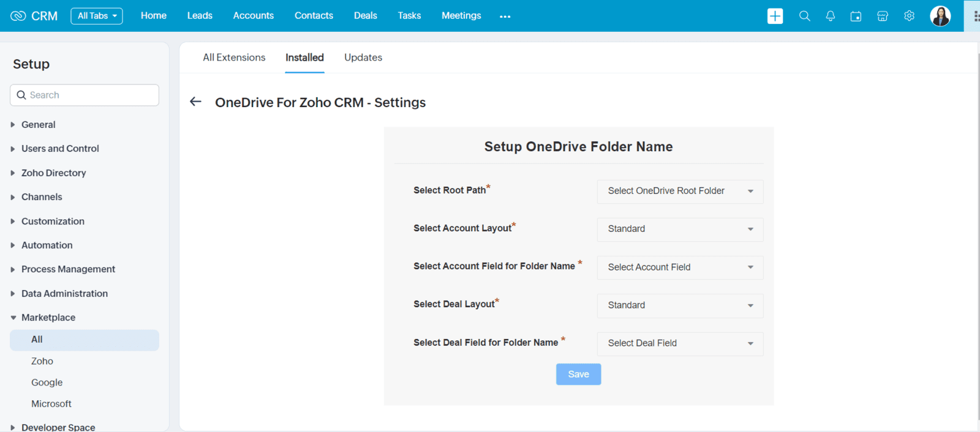Open the notifications bell
Screen dimensions: 980x432
[830, 16]
